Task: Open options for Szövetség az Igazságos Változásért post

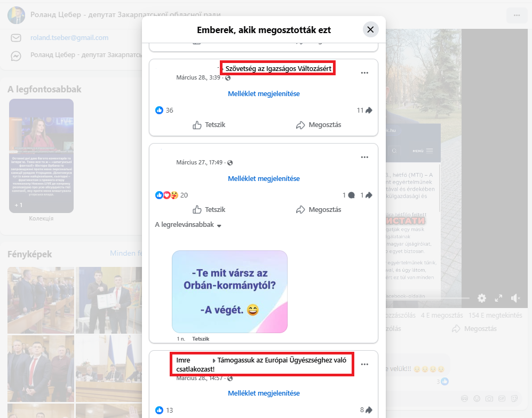Action: click(x=364, y=73)
